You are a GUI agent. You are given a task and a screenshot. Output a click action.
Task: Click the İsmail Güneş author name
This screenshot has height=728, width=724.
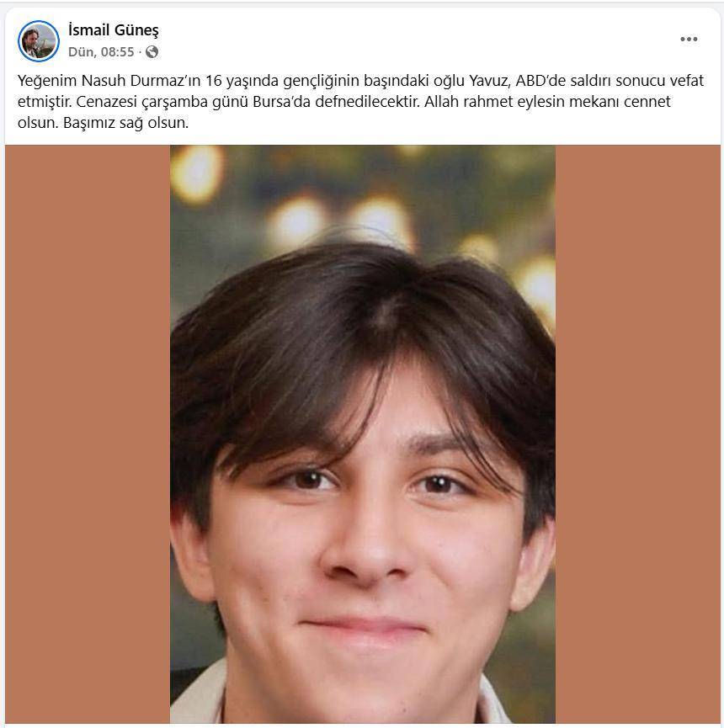114,30
